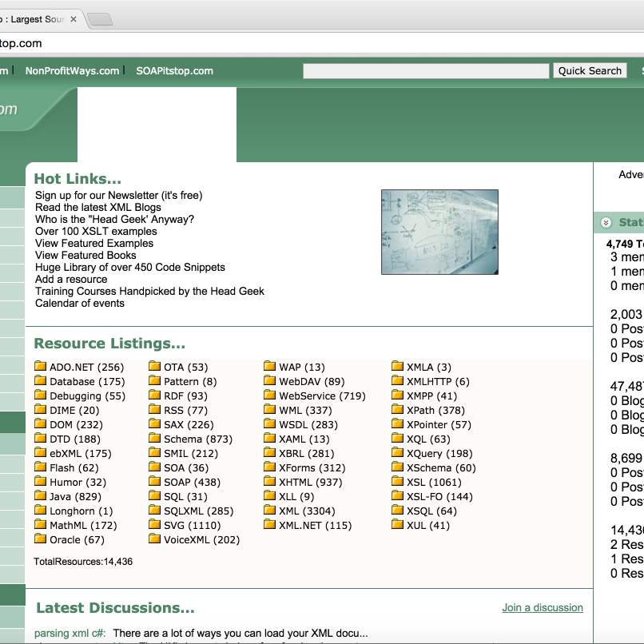The image size is (644, 644).
Task: Click the Quick Search button
Action: point(590,70)
